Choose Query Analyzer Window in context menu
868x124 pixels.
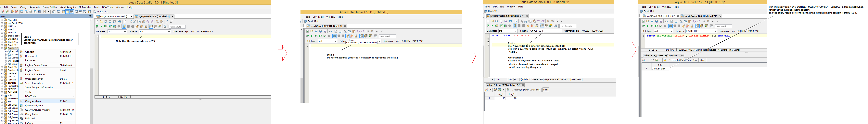pos(47,110)
